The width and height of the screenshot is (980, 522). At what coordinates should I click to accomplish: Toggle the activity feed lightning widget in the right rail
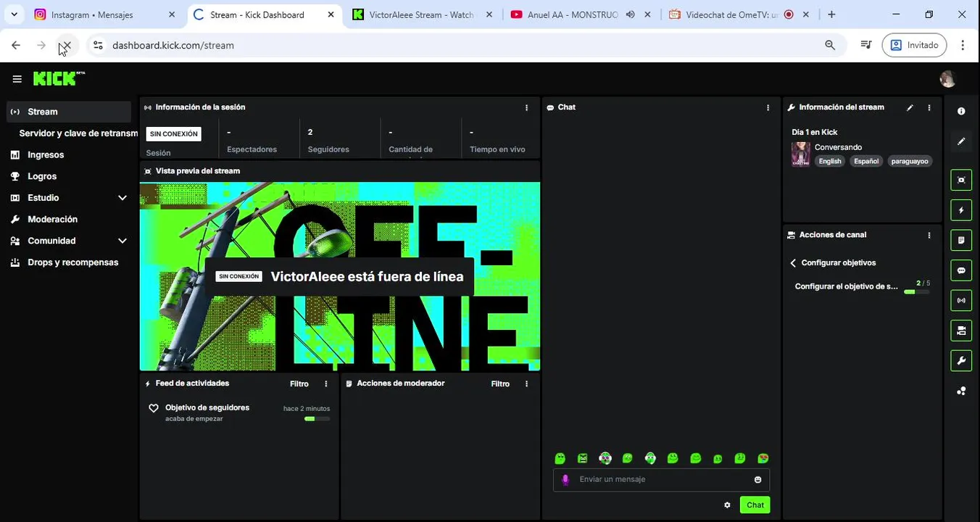point(961,210)
